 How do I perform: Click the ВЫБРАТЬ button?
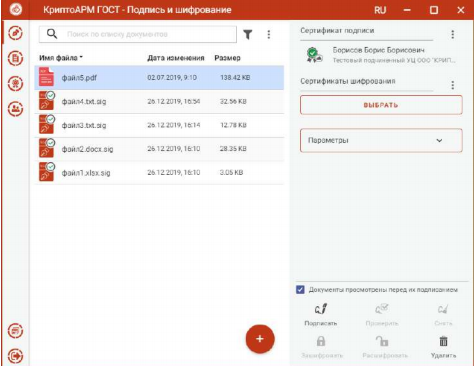coord(381,105)
